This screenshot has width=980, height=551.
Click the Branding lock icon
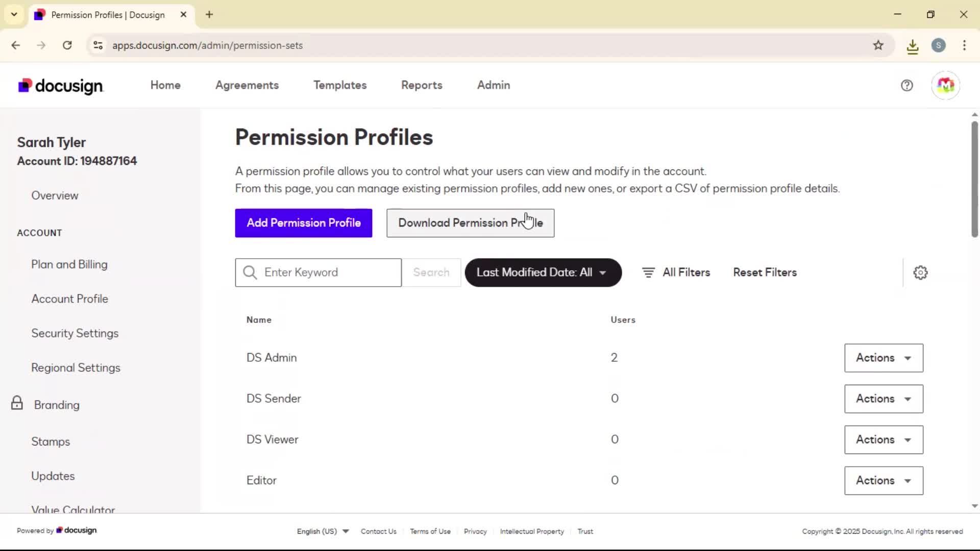click(17, 403)
